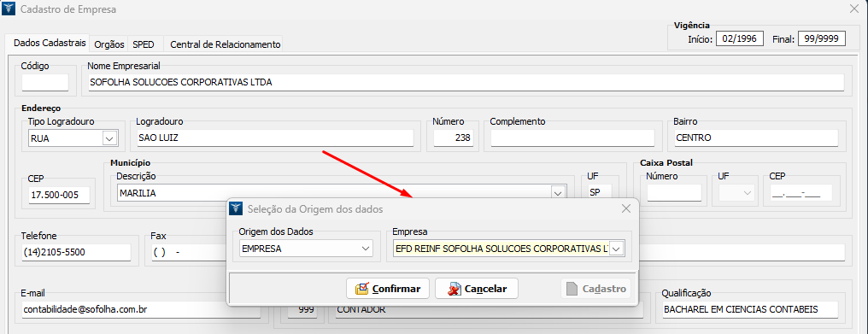Click the Cancelar button red X icon
This screenshot has width=868, height=334.
click(455, 289)
